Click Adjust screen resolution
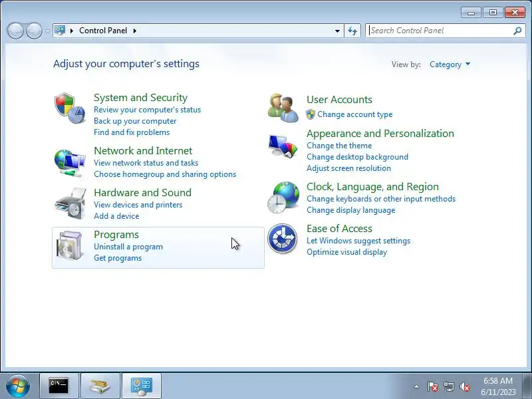The height and width of the screenshot is (399, 532). pos(348,168)
